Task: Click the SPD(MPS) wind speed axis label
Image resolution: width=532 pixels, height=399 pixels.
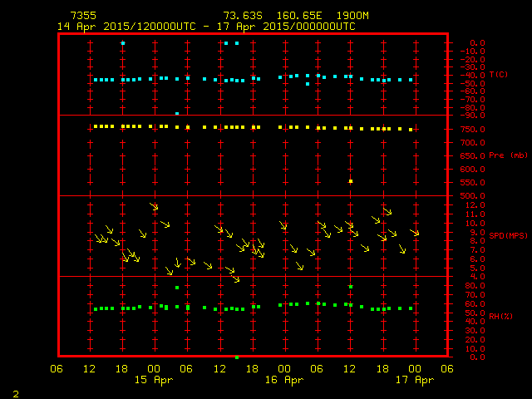Action: click(508, 236)
